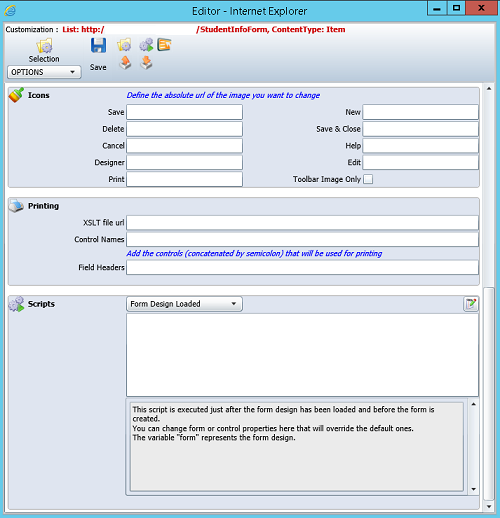Open the script editor pencil icon
The height and width of the screenshot is (518, 500).
(471, 304)
